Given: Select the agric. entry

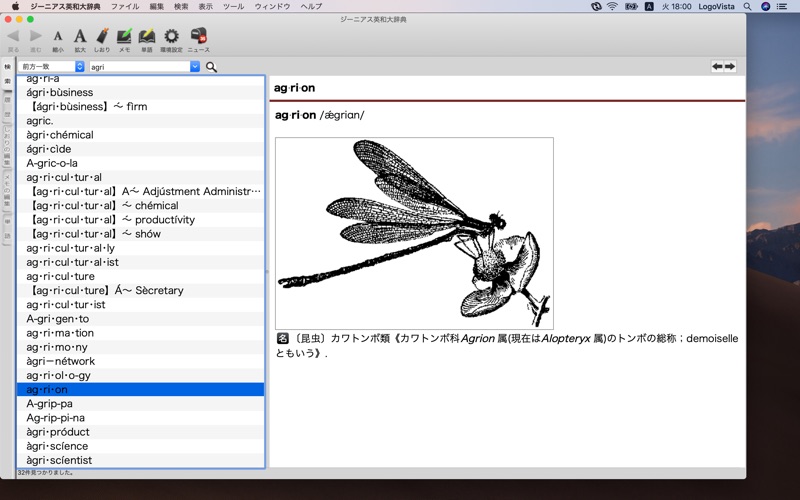Looking at the screenshot, I should (x=140, y=121).
